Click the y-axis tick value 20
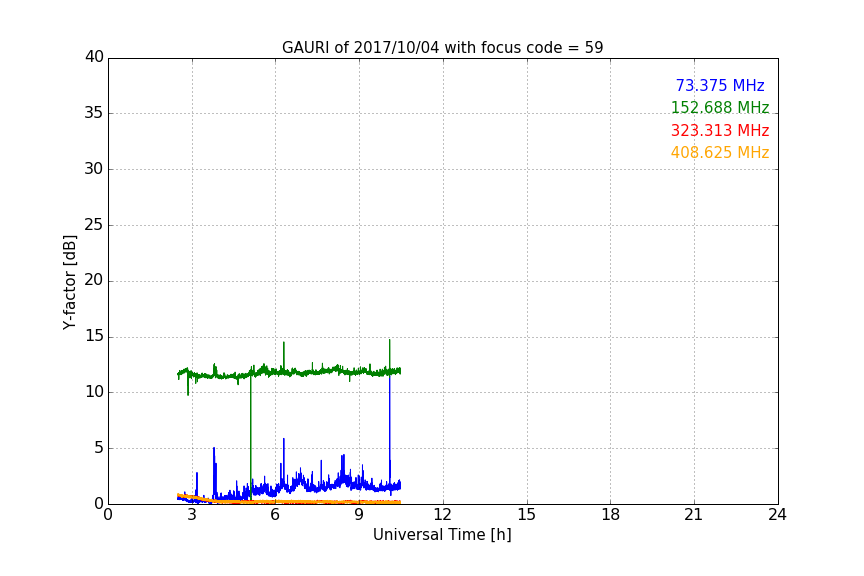This screenshot has width=864, height=576. pyautogui.click(x=94, y=281)
